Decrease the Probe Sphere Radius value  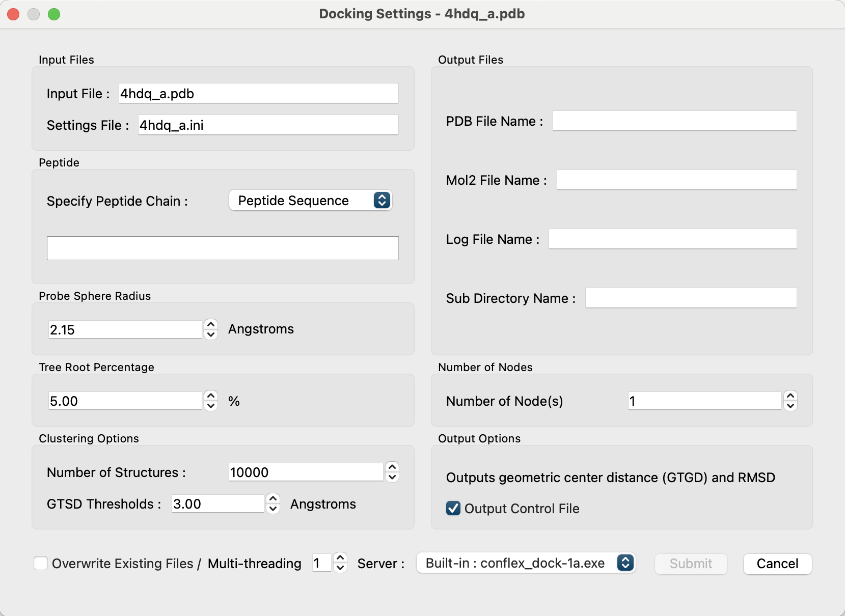(x=211, y=335)
